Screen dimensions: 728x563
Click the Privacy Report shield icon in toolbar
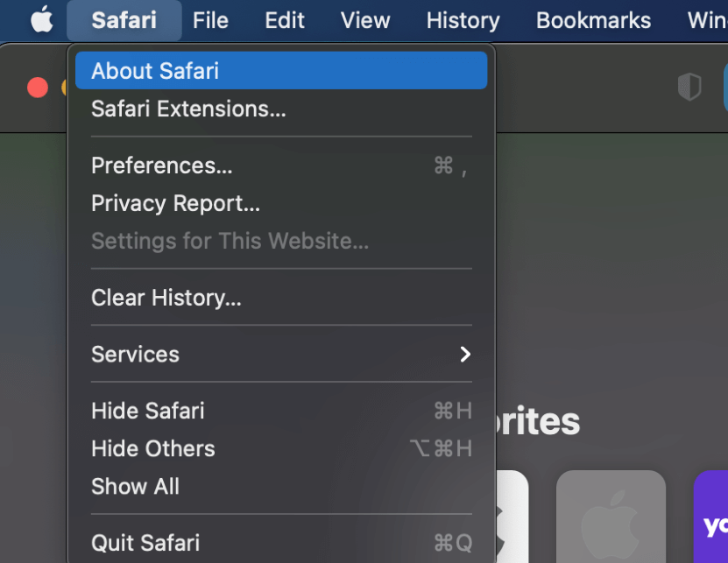(x=689, y=87)
